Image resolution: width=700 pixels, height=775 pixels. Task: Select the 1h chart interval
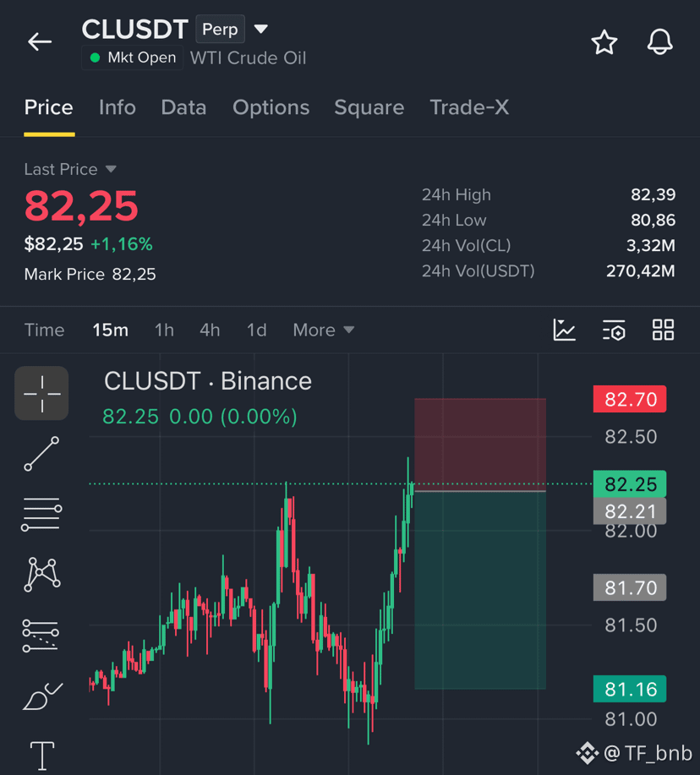[164, 330]
